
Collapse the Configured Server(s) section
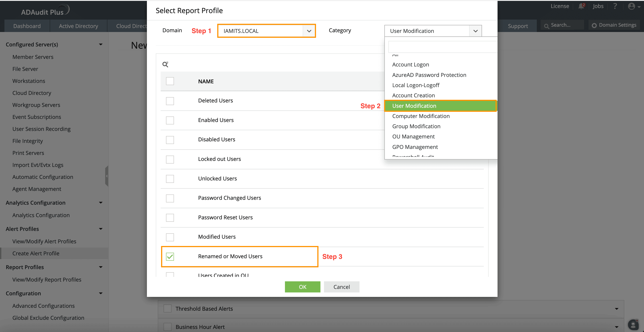101,45
